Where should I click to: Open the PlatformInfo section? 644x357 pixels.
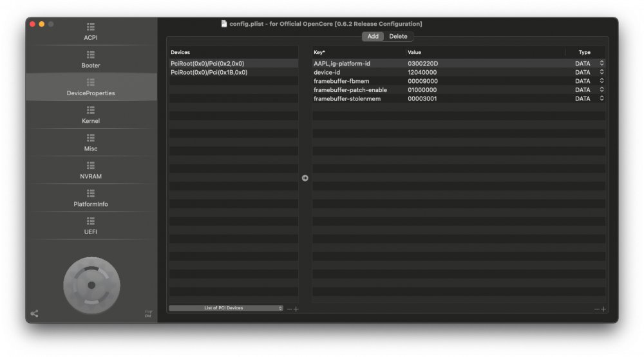click(x=91, y=198)
